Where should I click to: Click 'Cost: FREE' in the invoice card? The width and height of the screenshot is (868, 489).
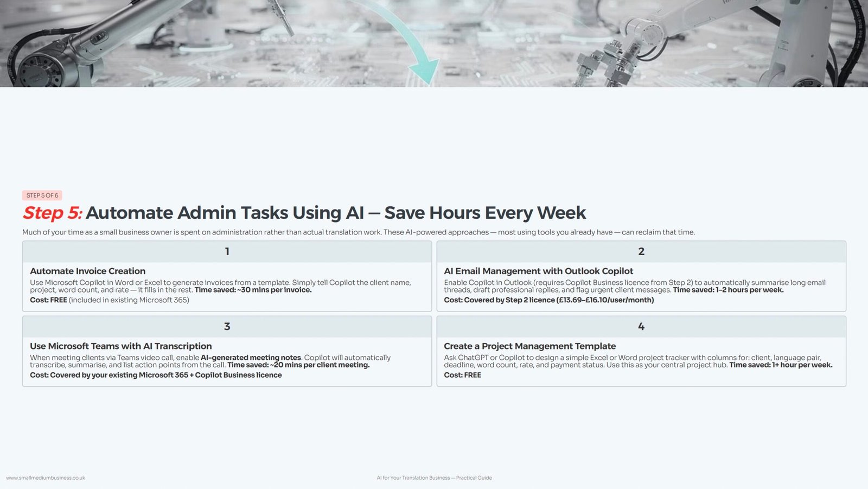[49, 300]
